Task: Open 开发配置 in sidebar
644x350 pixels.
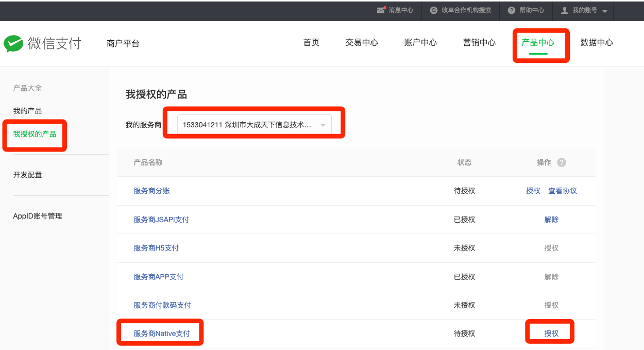Action: tap(27, 175)
